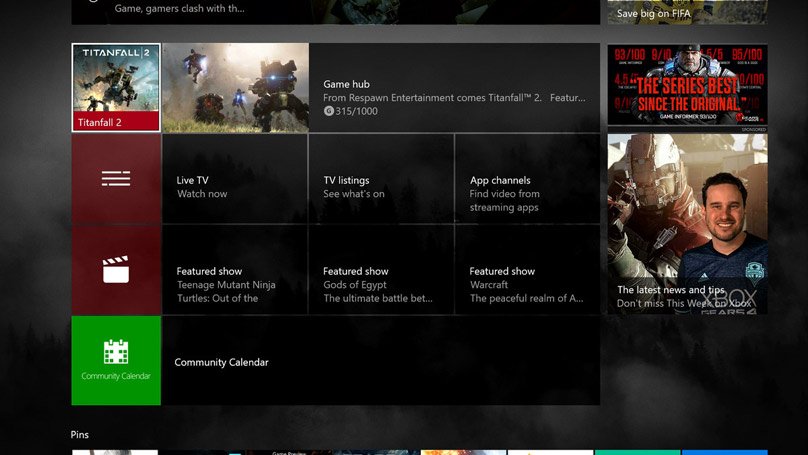
Task: Select Live TV Watch now
Action: point(235,179)
